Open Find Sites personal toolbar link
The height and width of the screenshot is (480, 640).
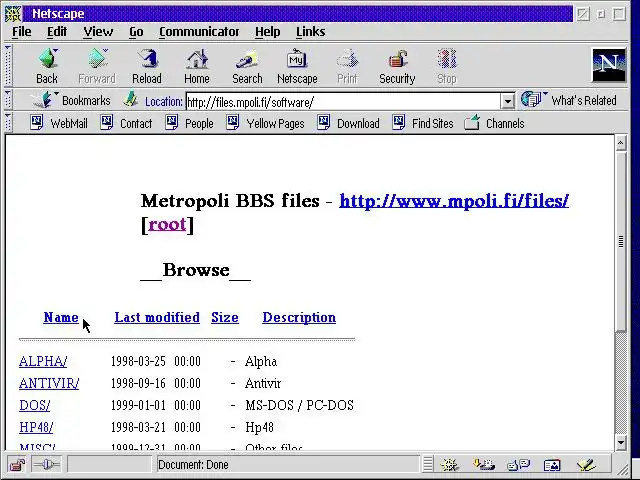[x=423, y=123]
